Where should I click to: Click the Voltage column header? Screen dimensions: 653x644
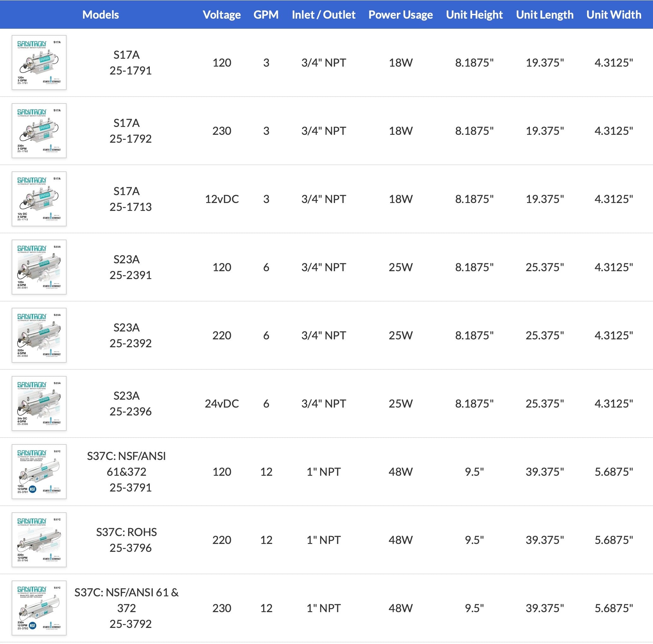222,15
